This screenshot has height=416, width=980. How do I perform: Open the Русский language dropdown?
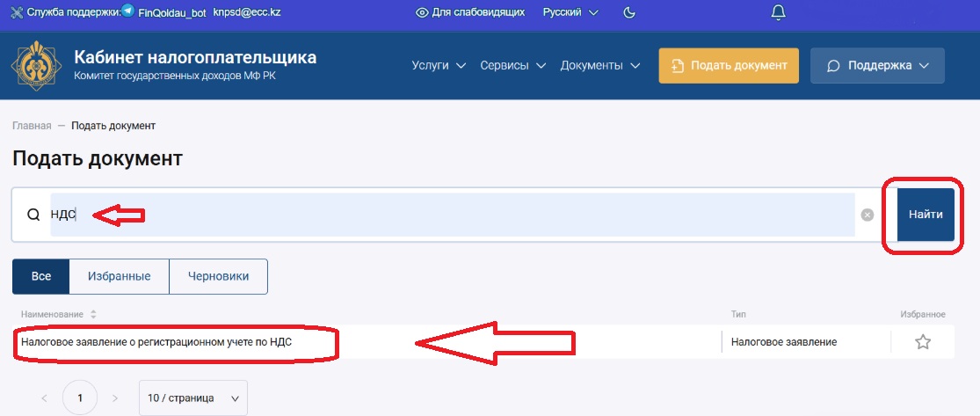point(570,12)
